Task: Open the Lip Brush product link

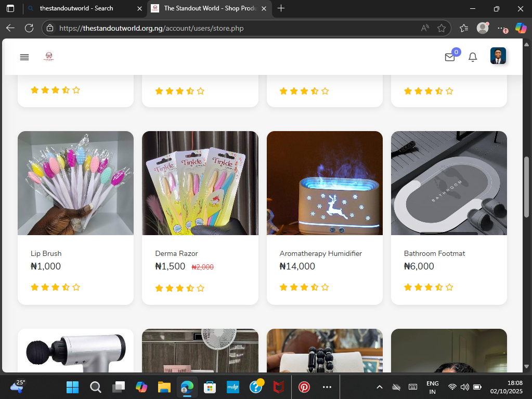Action: pos(46,253)
